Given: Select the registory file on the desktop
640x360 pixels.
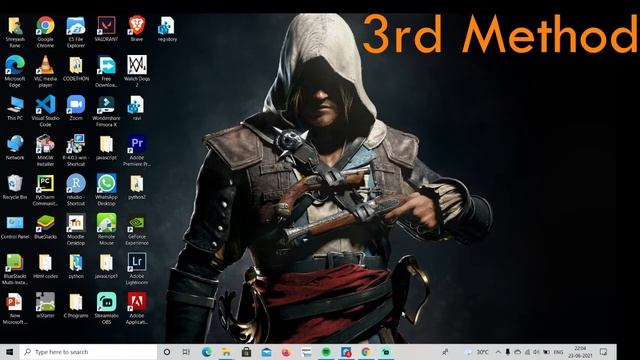Looking at the screenshot, I should [x=167, y=29].
